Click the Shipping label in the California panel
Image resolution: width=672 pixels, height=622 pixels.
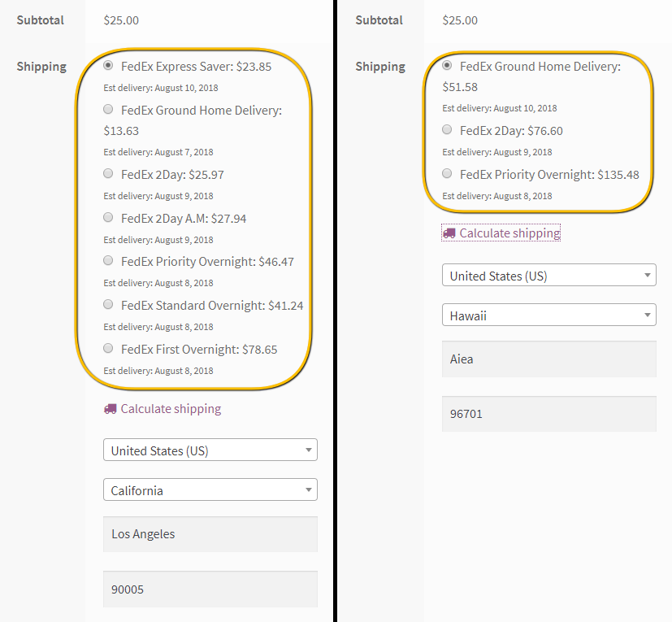click(x=41, y=67)
